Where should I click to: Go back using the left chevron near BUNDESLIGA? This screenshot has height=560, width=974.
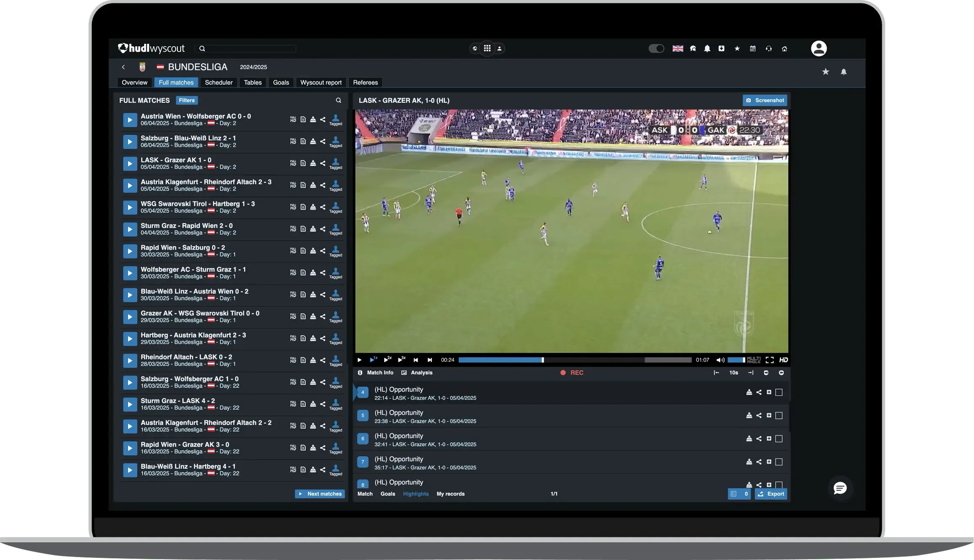pos(123,67)
